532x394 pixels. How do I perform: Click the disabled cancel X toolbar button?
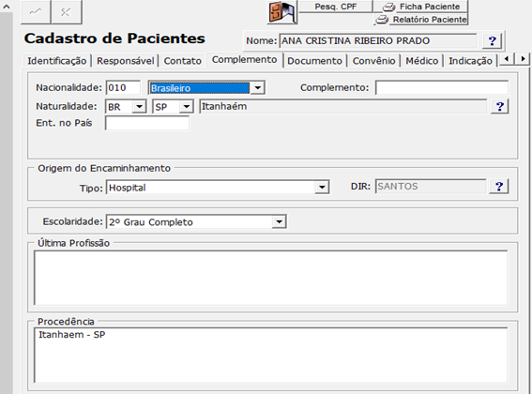67,12
